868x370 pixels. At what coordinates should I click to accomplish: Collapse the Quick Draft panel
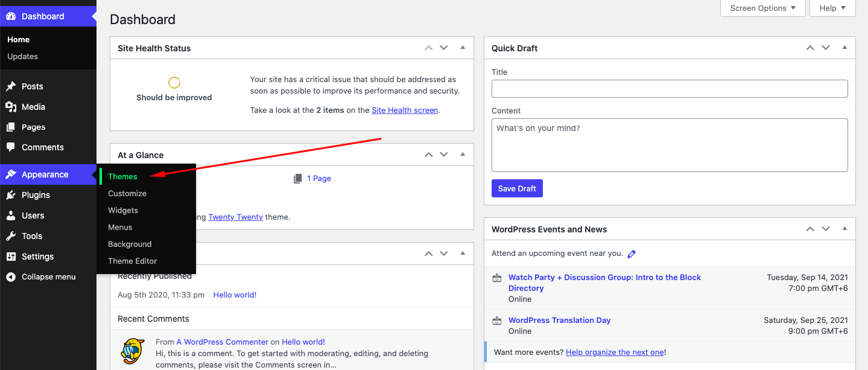(x=844, y=48)
